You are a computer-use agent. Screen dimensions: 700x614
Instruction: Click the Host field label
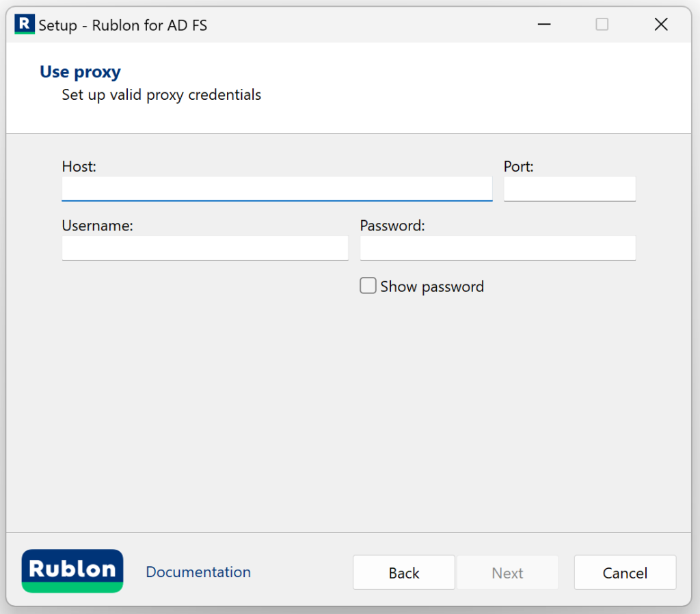[x=79, y=166]
